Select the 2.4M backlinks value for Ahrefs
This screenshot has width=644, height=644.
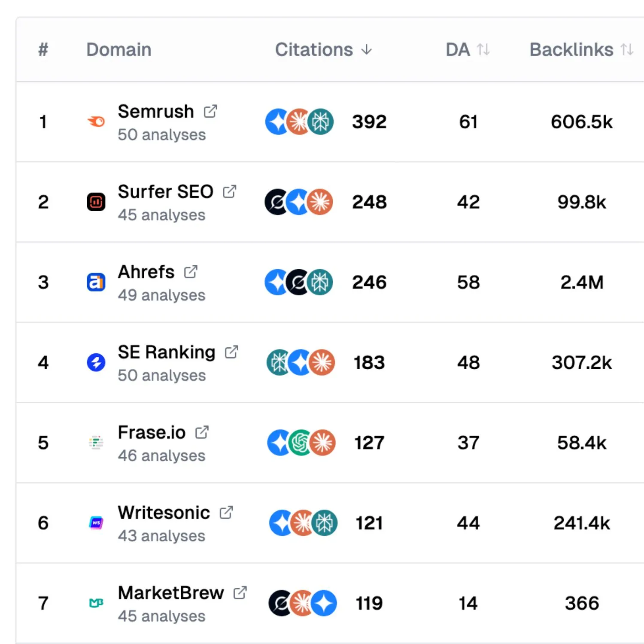point(582,282)
